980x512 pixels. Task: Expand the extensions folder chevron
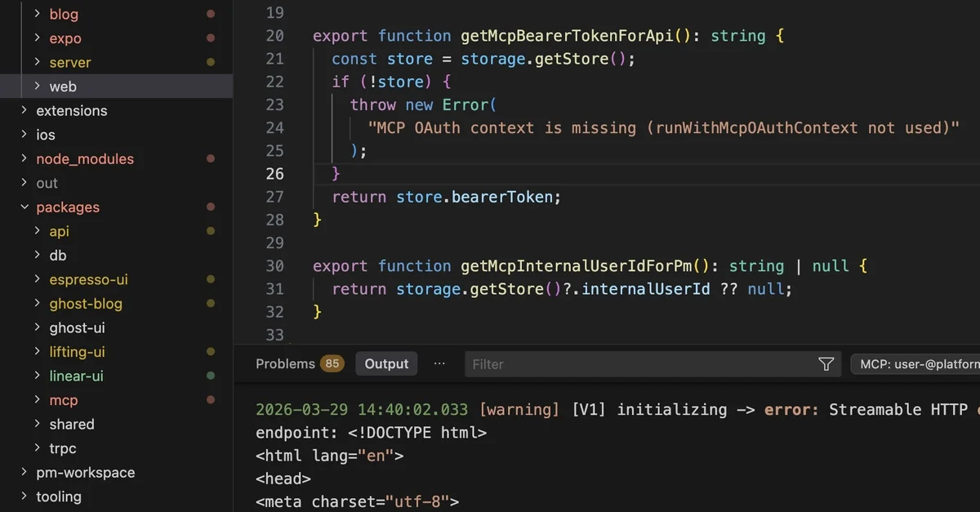click(x=24, y=111)
